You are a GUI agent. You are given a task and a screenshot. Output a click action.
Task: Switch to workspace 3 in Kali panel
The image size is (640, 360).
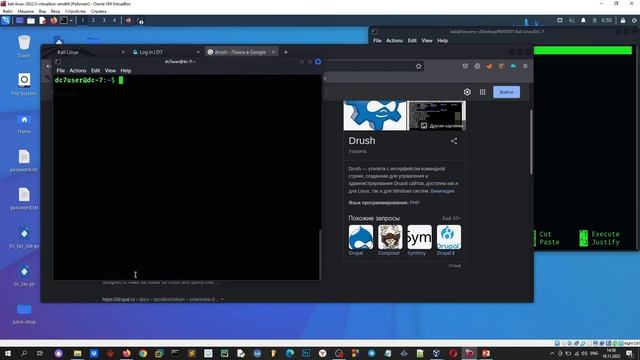(x=104, y=20)
